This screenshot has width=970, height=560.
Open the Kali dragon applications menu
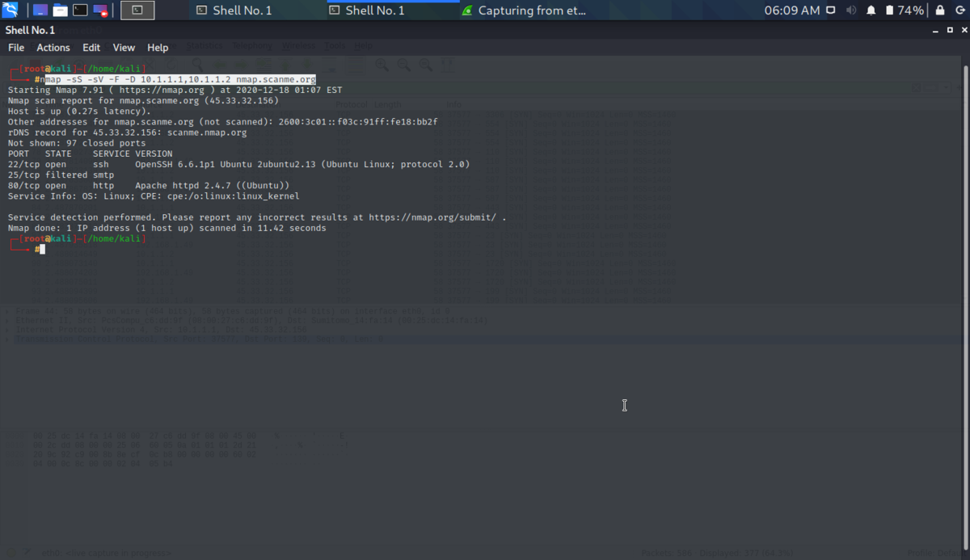[11, 11]
